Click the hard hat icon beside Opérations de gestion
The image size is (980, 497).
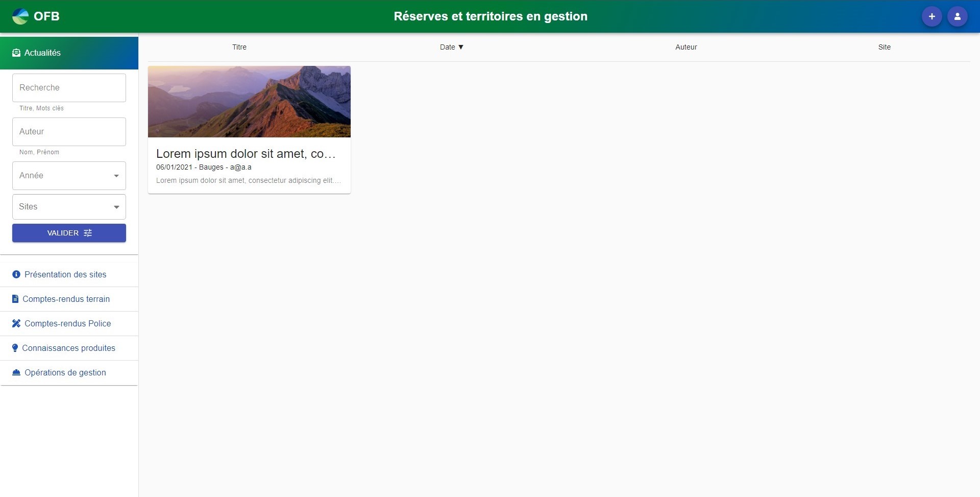pos(16,372)
